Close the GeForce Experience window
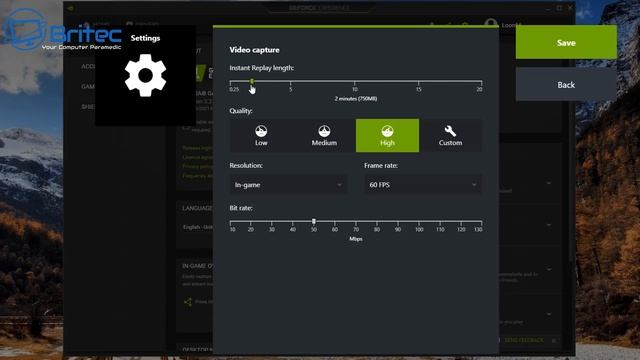The width and height of the screenshot is (640, 360). click(x=570, y=8)
